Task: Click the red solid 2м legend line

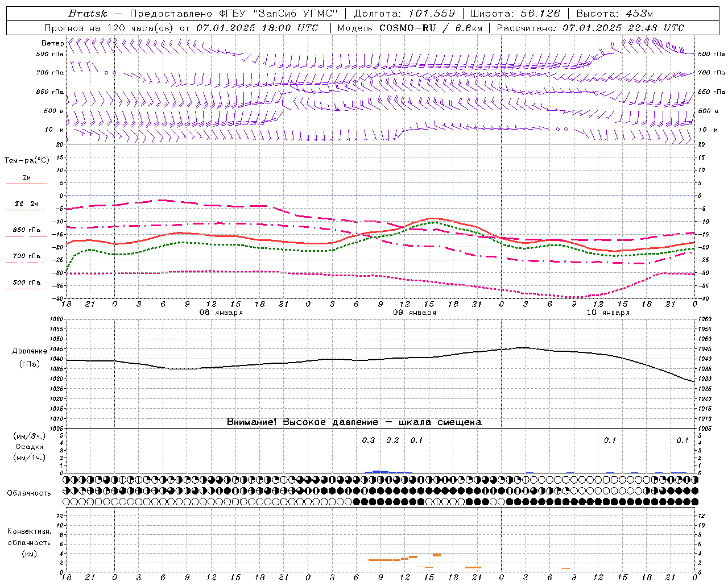Action: tap(26, 184)
